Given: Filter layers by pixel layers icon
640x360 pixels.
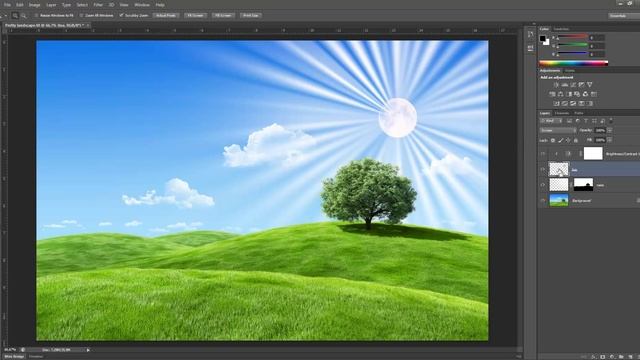Looking at the screenshot, I should tap(569, 121).
